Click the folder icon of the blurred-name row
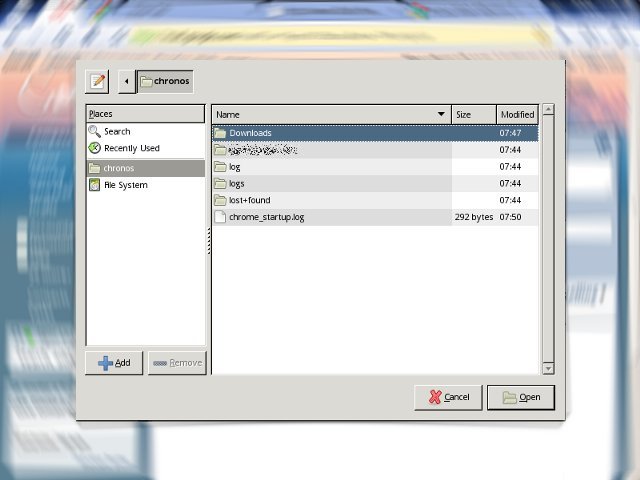This screenshot has width=640, height=480. coord(220,150)
